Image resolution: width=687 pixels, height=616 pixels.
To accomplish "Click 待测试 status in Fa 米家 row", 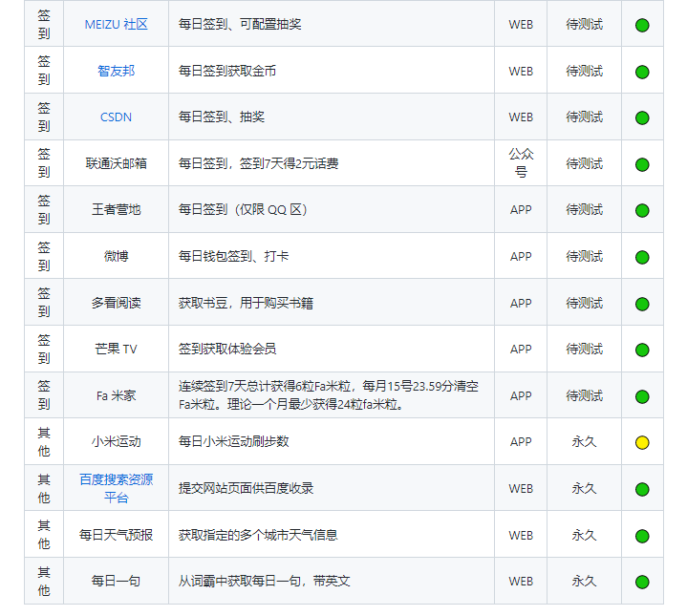I will pyautogui.click(x=584, y=395).
